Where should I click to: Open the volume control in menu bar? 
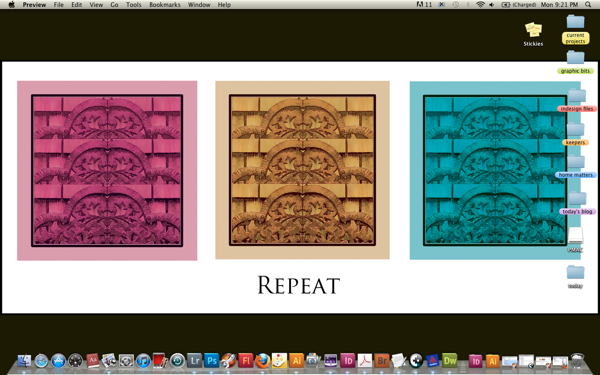(492, 5)
